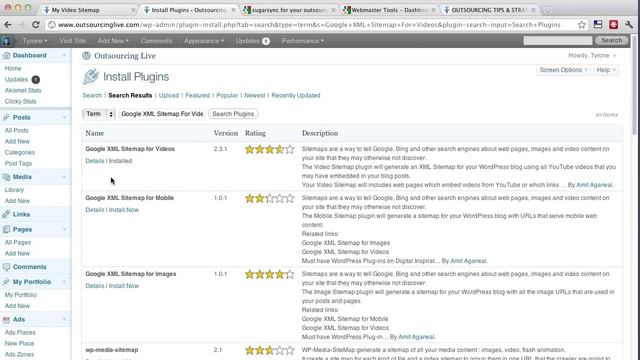Install Now for Google XML Sitemap for Images
Viewport: 640px width, 360px height.
pos(124,286)
